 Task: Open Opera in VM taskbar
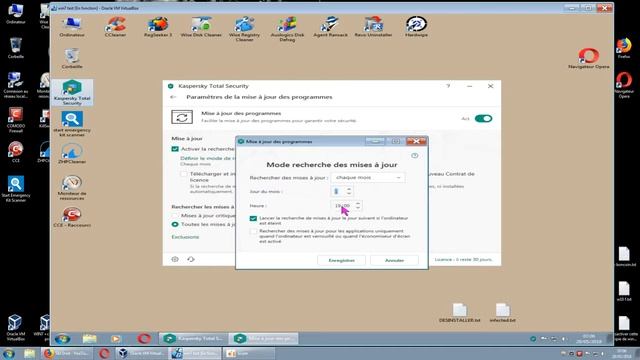[x=143, y=338]
